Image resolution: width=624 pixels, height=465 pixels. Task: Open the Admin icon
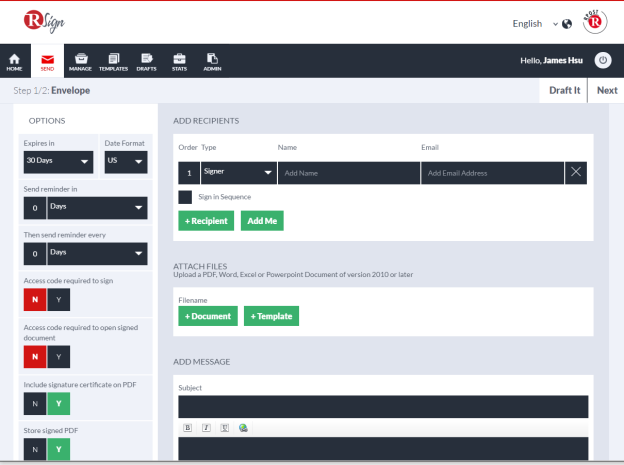coord(212,59)
